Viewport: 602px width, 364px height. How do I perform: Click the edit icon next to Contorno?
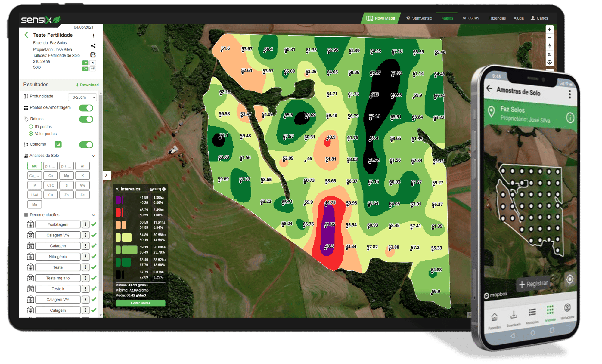pos(58,144)
